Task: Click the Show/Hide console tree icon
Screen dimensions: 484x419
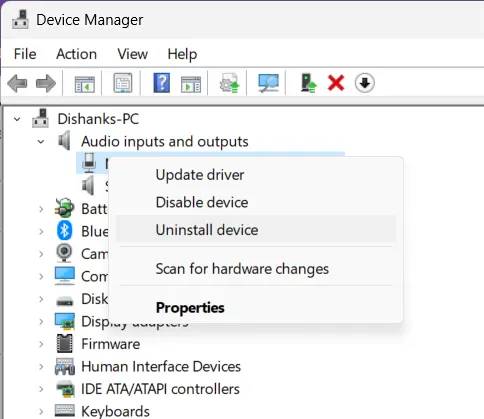Action: click(84, 84)
